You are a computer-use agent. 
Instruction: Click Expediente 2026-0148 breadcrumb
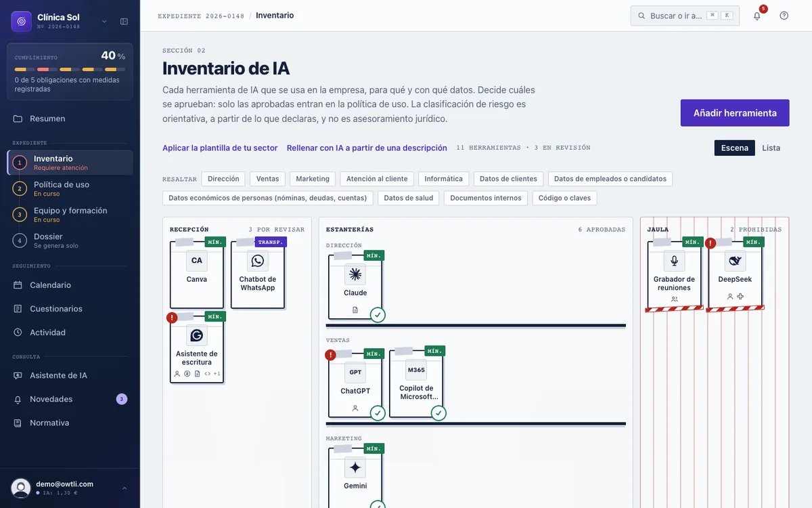(200, 16)
